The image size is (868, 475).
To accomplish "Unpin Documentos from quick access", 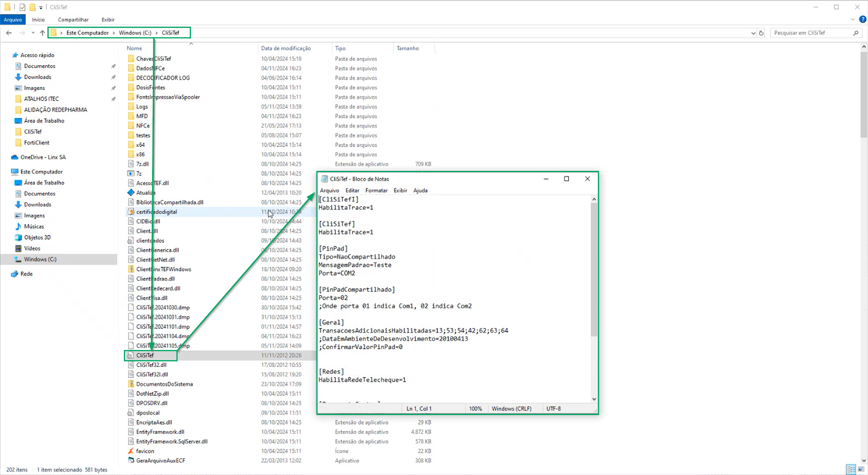I will pos(113,66).
